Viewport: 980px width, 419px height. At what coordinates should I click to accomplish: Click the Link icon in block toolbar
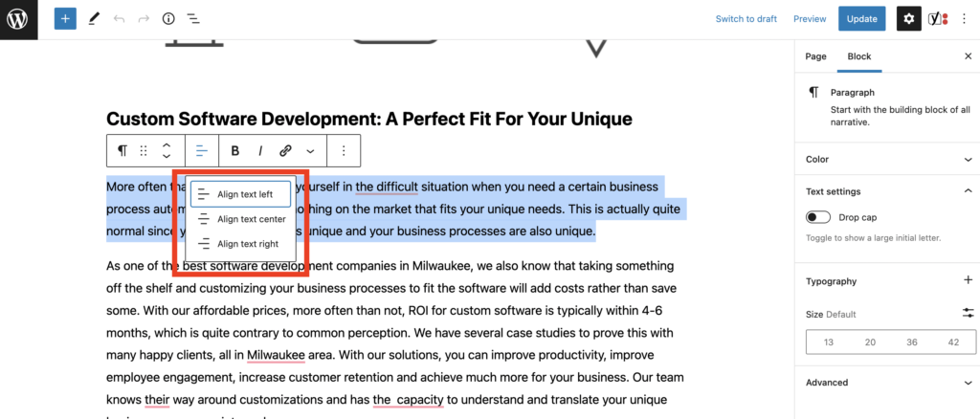coord(285,151)
